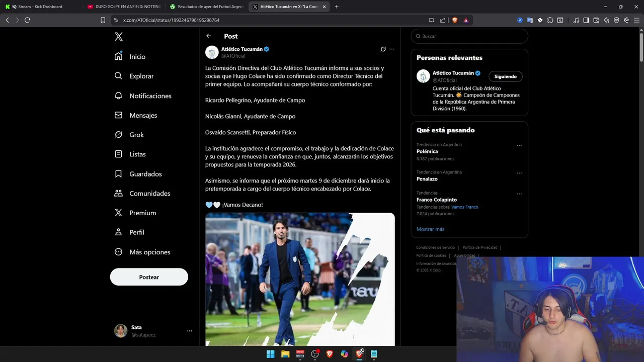Click the browser forward arrow

pos(17,20)
